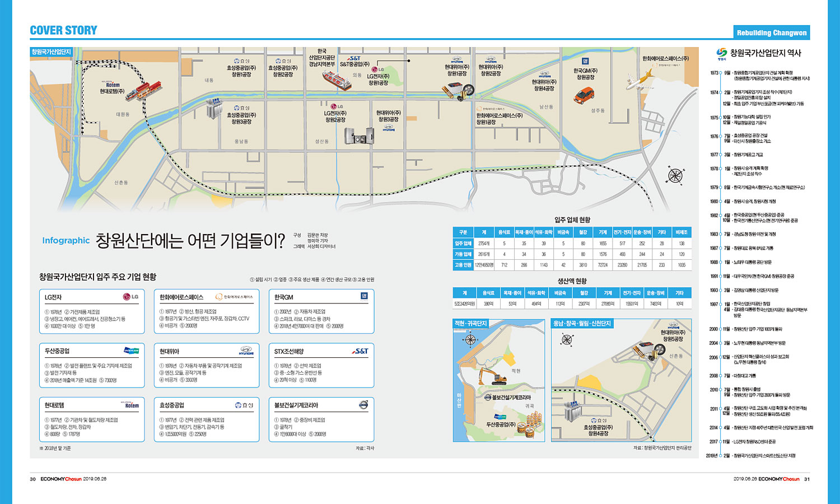Viewport: 840px width, 504px height.
Task: Open the 효성중공업 company card title
Action: pos(172,405)
